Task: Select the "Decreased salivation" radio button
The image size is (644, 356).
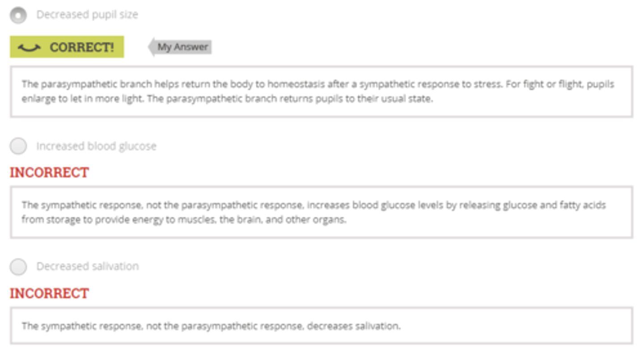Action: coord(18,266)
